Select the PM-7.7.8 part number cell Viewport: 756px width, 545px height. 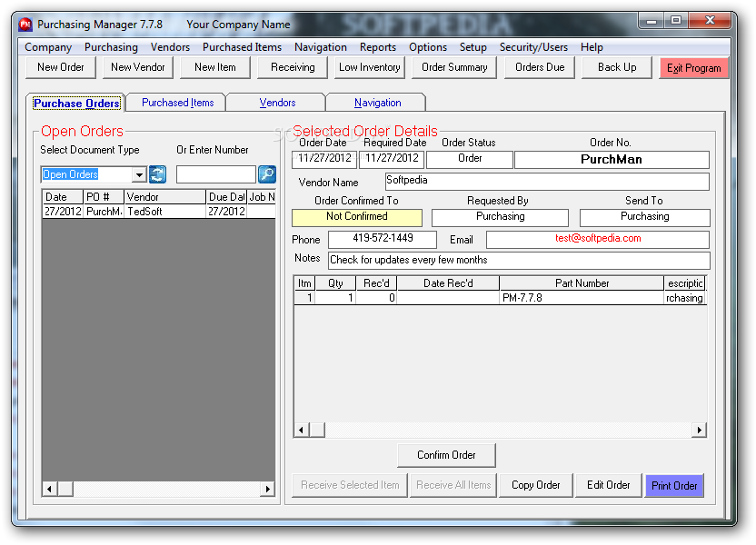pos(582,298)
